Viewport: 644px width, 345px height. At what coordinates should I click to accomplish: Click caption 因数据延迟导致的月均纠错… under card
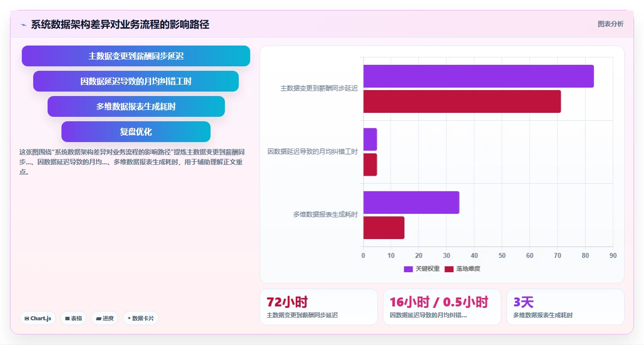pyautogui.click(x=429, y=315)
